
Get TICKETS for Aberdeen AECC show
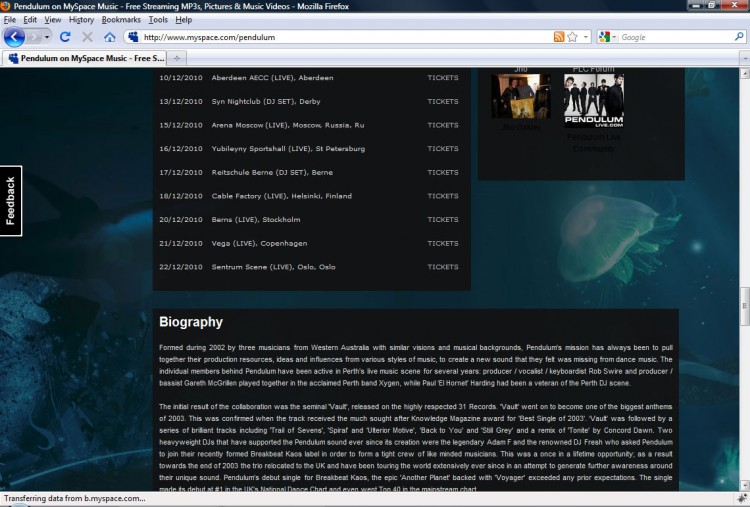(x=442, y=77)
